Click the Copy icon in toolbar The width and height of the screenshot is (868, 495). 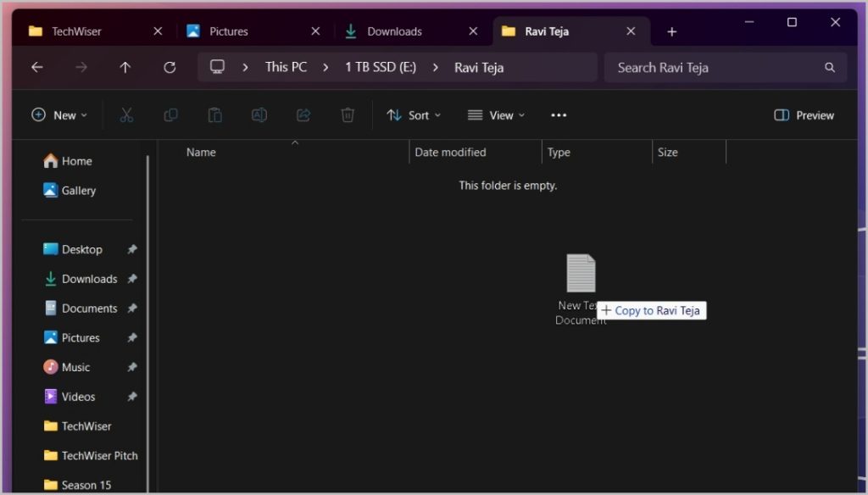point(170,115)
